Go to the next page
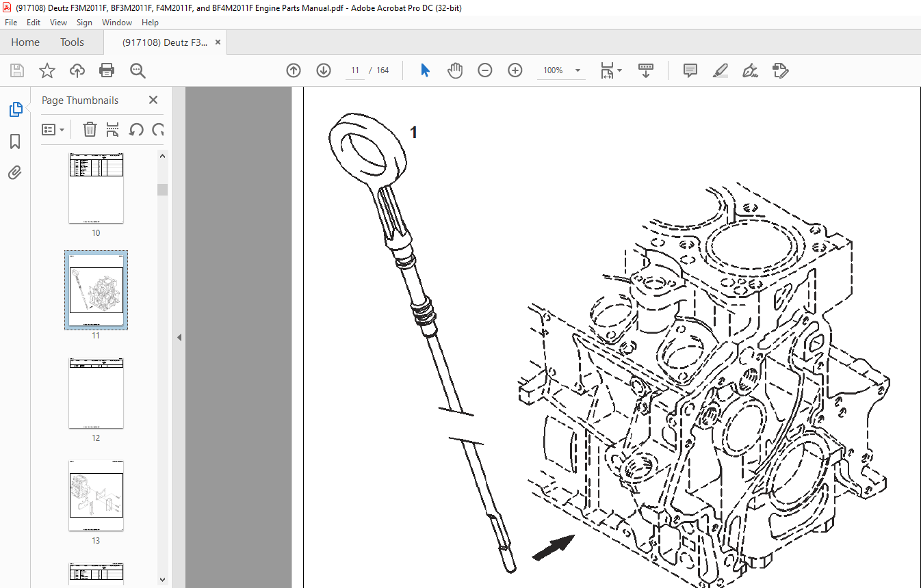The image size is (921, 588). coord(324,70)
